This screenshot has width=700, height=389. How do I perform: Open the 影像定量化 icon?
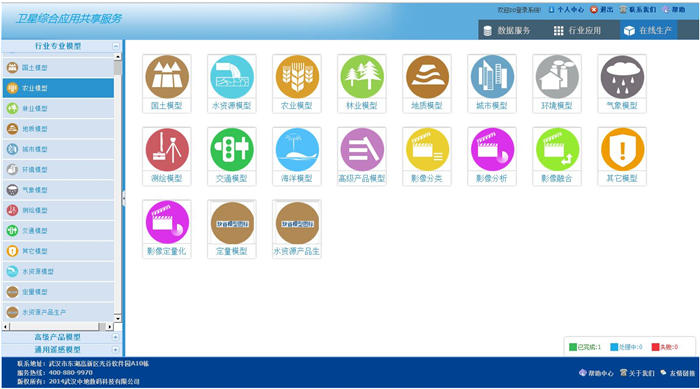[x=167, y=229]
